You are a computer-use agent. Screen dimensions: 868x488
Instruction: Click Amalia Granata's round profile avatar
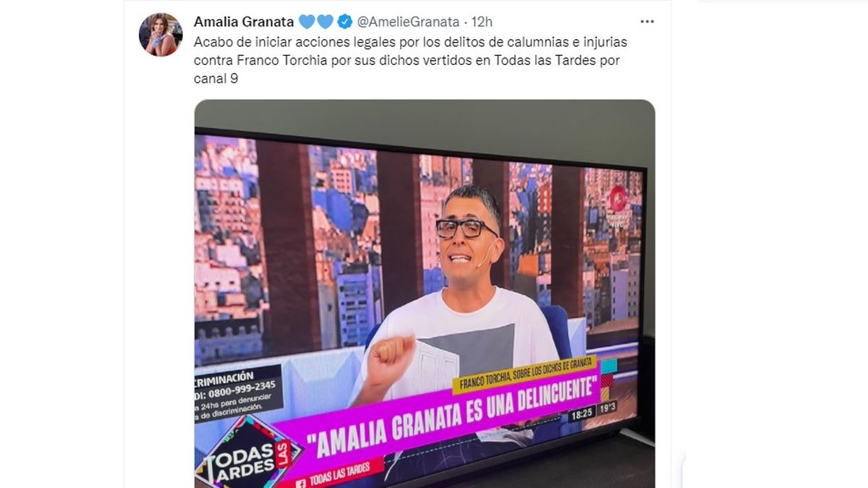tap(161, 35)
